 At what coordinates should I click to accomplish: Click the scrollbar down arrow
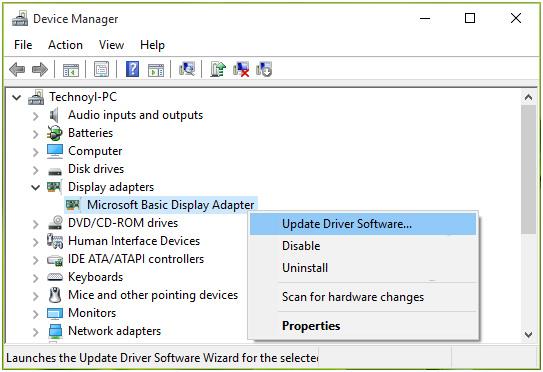[528, 335]
